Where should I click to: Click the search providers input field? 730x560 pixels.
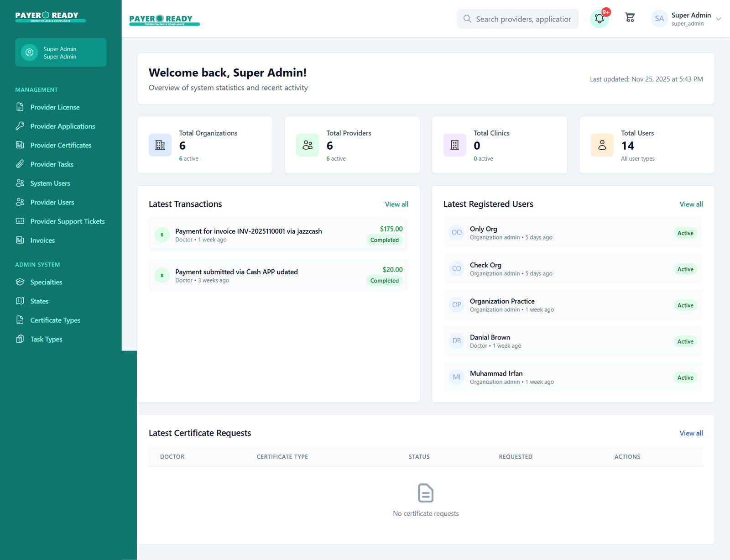(x=523, y=19)
